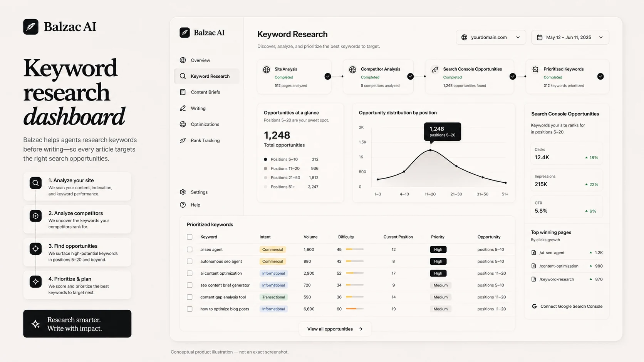Click the page icon next to /keyword-research

click(534, 279)
